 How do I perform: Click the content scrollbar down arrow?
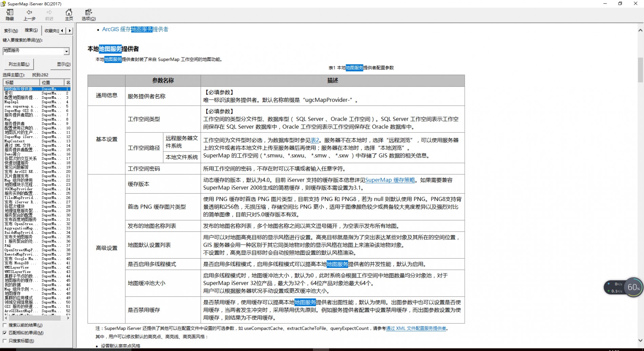[x=640, y=341]
